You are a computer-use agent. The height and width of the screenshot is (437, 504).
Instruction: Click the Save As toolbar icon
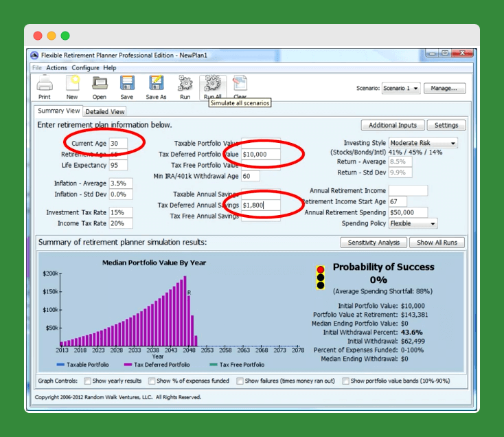coord(156,85)
